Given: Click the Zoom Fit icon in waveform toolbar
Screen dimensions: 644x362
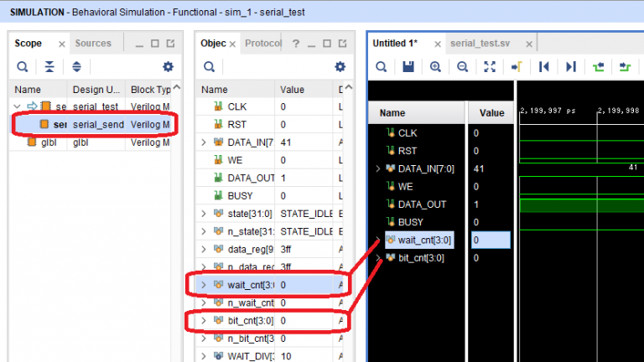Looking at the screenshot, I should tap(489, 67).
